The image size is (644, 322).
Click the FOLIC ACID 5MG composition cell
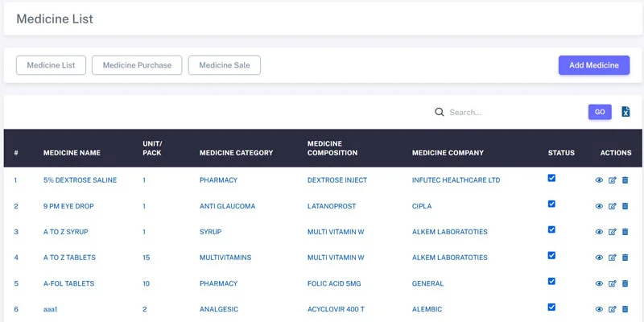click(x=334, y=283)
